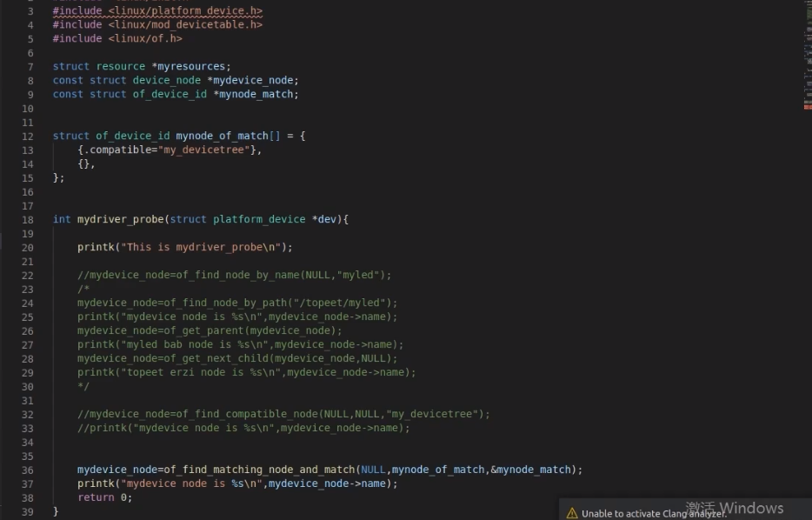Click the comment opener '/*' on line 23
The image size is (812, 520).
coord(83,289)
